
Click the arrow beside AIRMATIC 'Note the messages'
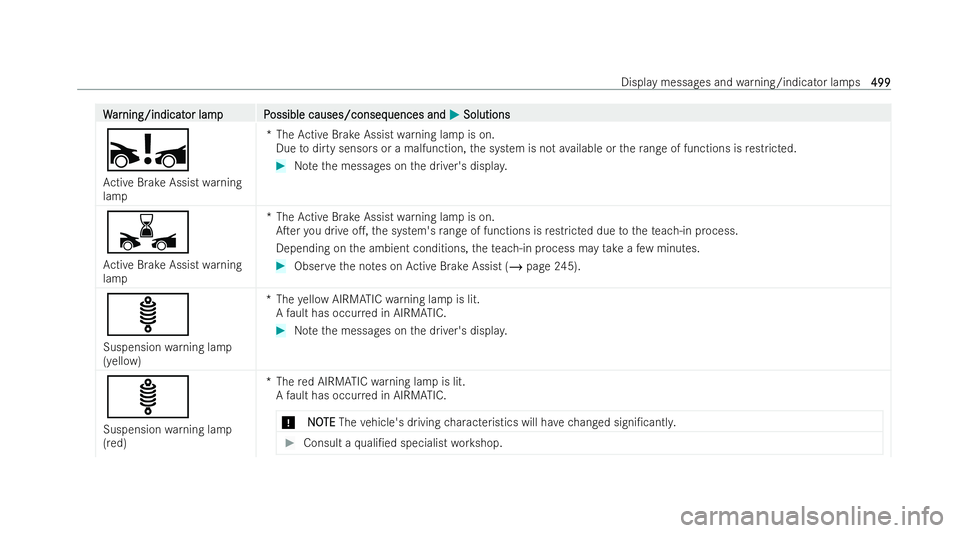[x=281, y=331]
